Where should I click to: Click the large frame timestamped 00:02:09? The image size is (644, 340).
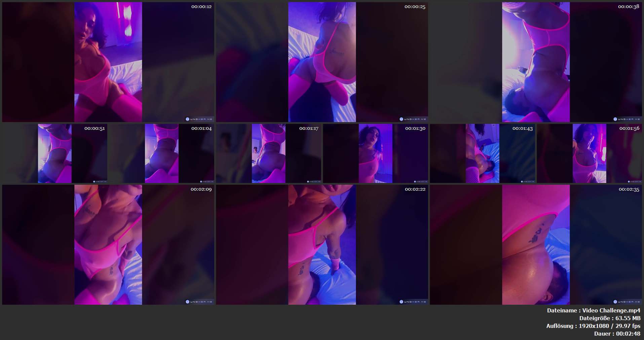[108, 244]
